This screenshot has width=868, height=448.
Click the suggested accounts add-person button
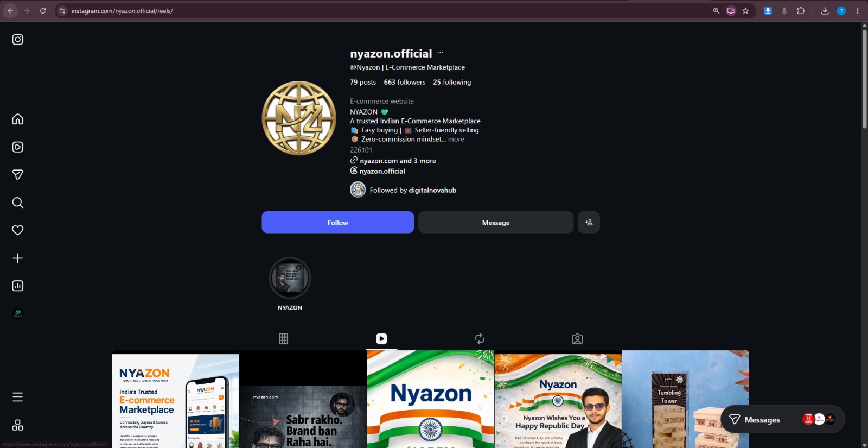589,223
